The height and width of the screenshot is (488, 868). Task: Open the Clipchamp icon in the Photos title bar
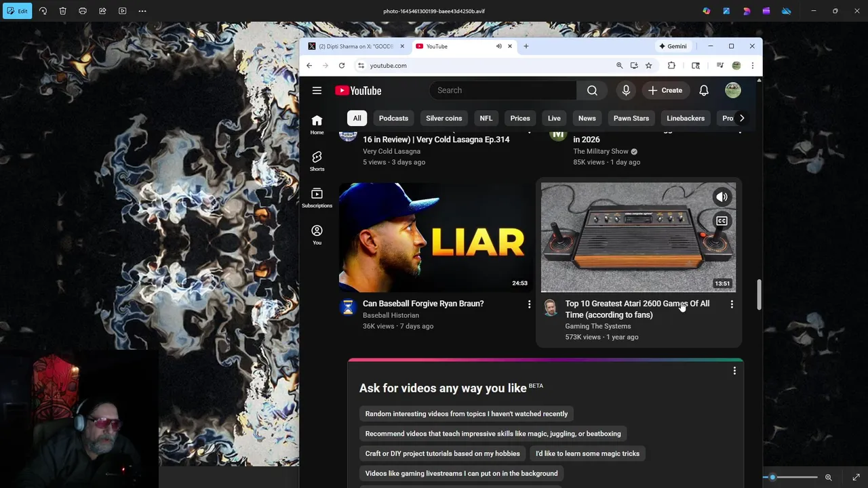(x=766, y=11)
